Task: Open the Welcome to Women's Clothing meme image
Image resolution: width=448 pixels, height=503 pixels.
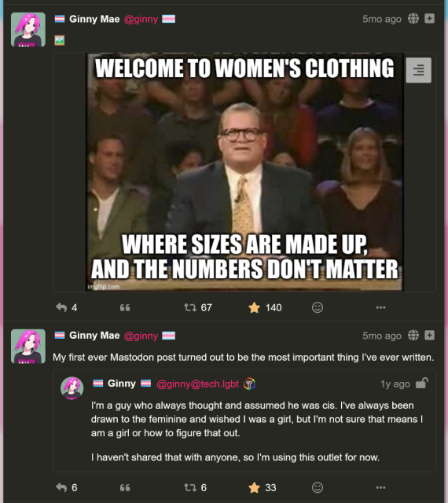Action: click(244, 172)
